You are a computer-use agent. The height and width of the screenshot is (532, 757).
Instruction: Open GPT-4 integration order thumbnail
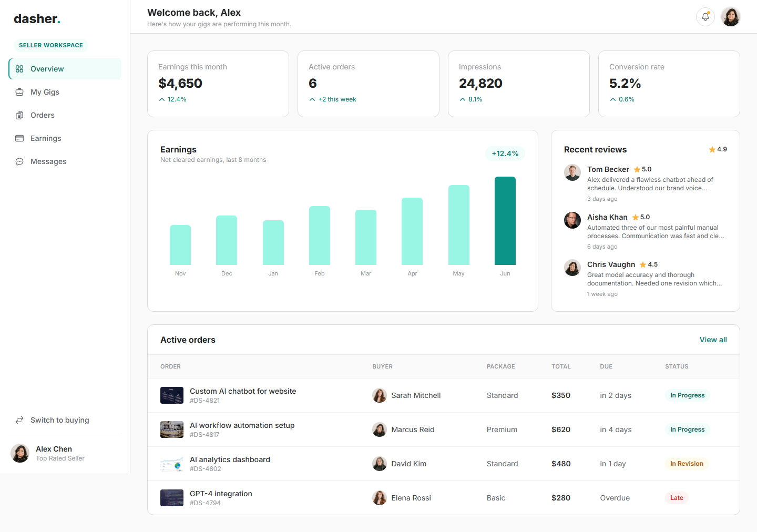pos(172,498)
